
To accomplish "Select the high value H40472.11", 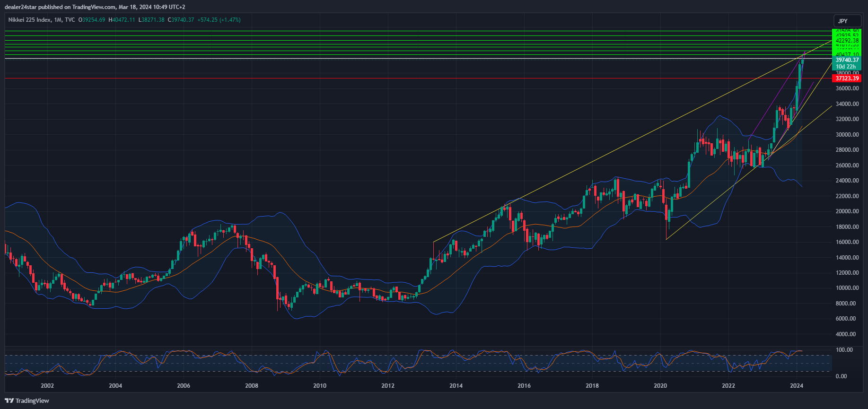I will (x=122, y=20).
